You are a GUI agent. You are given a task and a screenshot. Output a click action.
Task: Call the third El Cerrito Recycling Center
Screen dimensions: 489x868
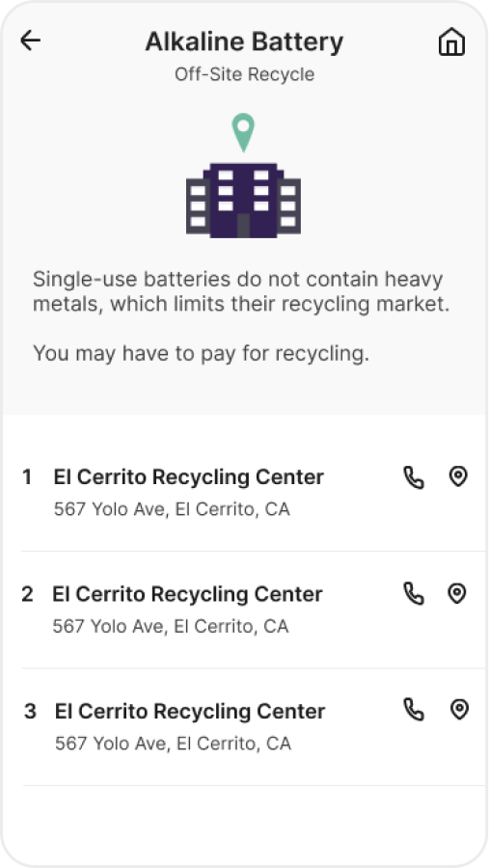(x=413, y=710)
